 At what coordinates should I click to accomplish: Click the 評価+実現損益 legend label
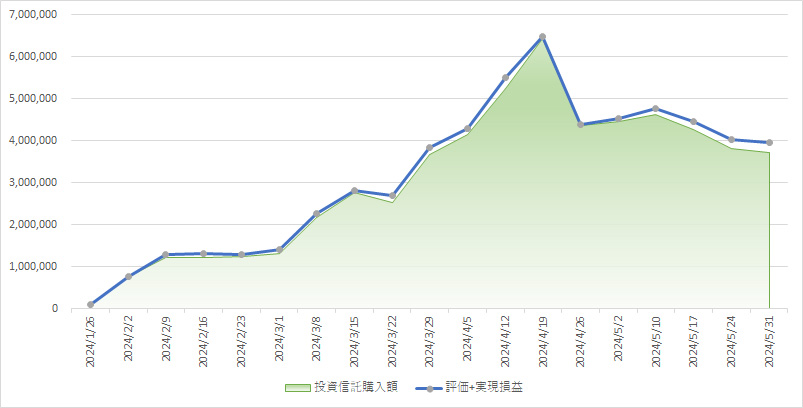pos(482,388)
